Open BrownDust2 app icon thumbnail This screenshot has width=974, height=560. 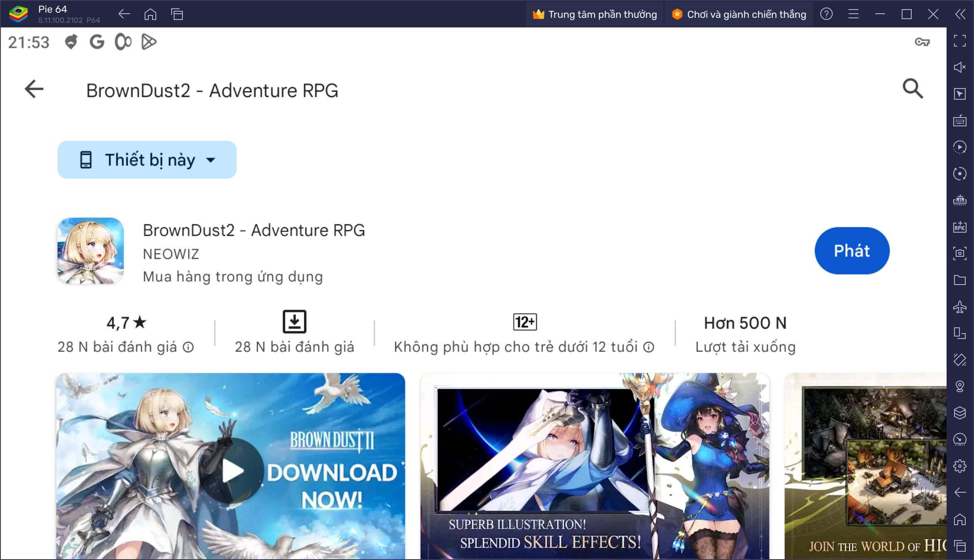91,251
